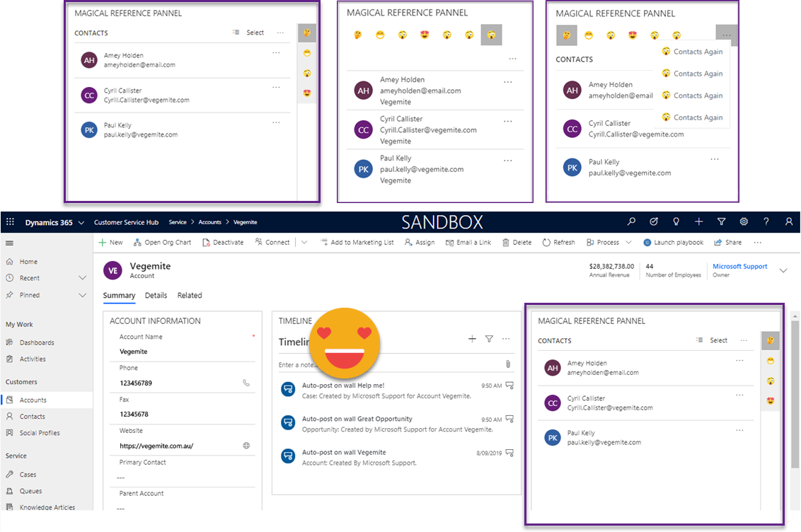Viewport: 801px width, 532px height.
Task: Open the task flows target icon
Action: 653,221
